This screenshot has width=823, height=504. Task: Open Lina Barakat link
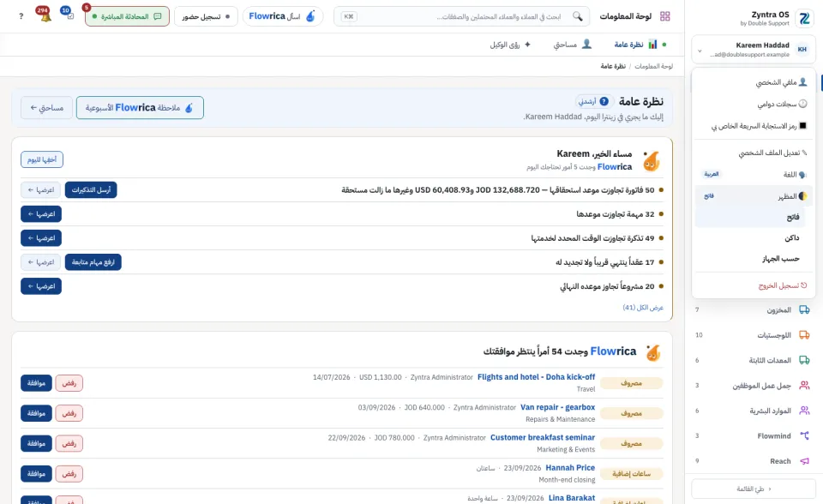(x=572, y=498)
